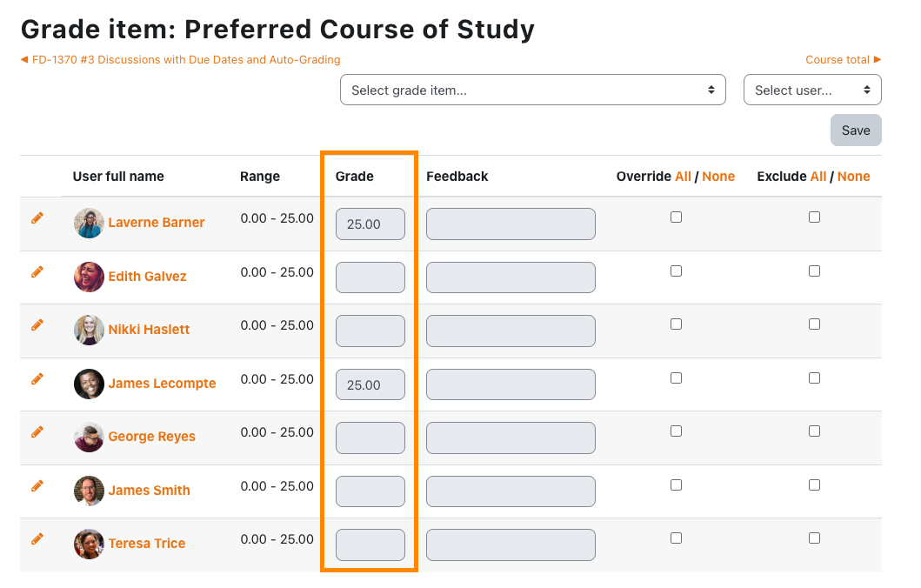Viewport: 921px width, 588px height.
Task: Click the pencil edit icon for Nikki Haslett
Action: (x=37, y=325)
